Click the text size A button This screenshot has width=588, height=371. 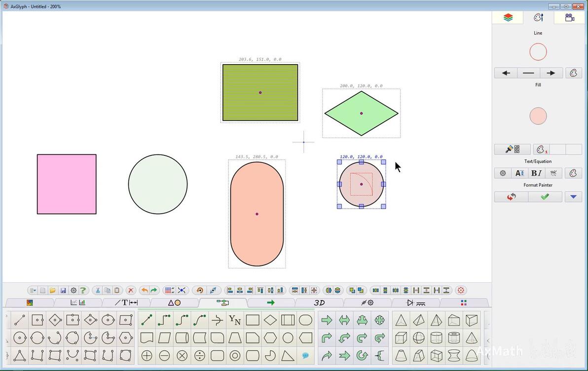coord(519,173)
